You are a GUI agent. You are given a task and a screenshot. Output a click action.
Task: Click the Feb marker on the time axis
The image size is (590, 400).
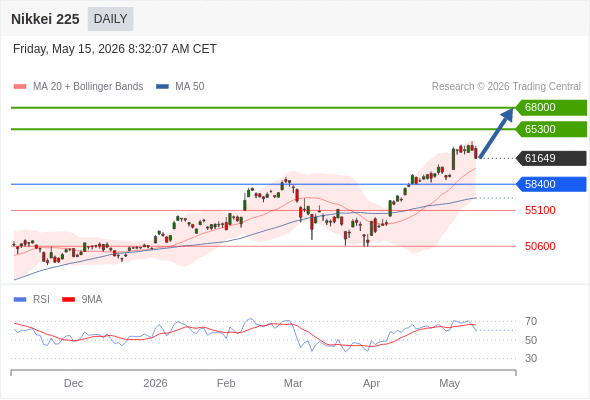pos(226,383)
